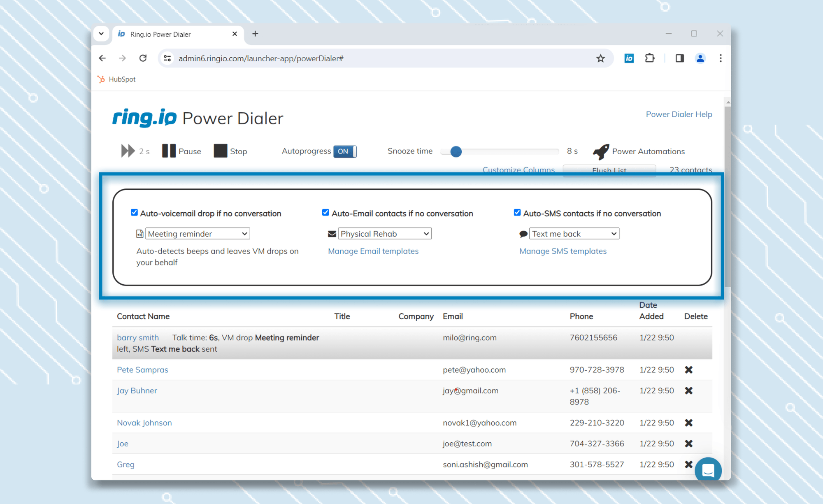This screenshot has width=823, height=504.
Task: Open the HubSpot bookmark
Action: 116,79
